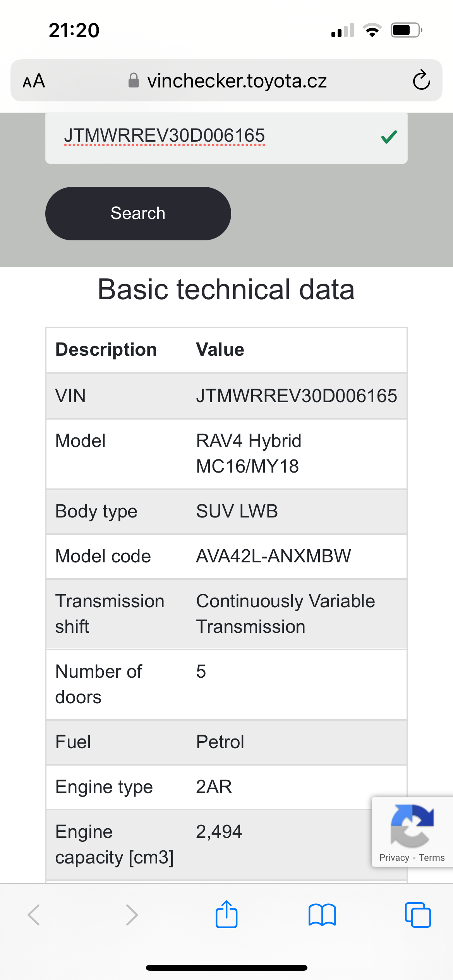
Task: Show open tabs with the tabs icon
Action: 418,915
